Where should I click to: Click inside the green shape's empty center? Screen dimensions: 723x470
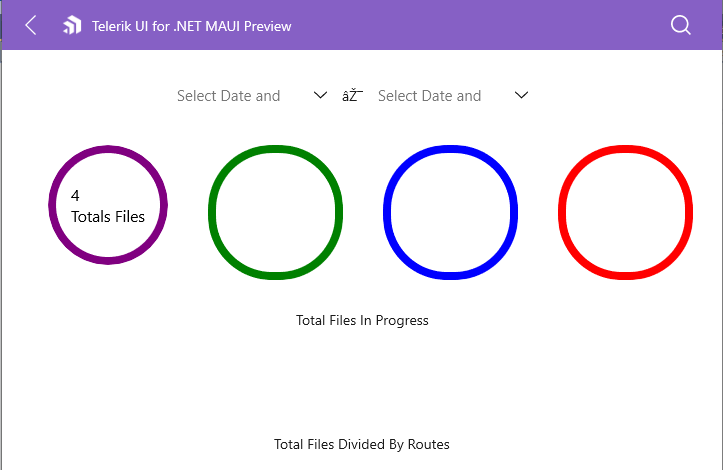coord(275,212)
